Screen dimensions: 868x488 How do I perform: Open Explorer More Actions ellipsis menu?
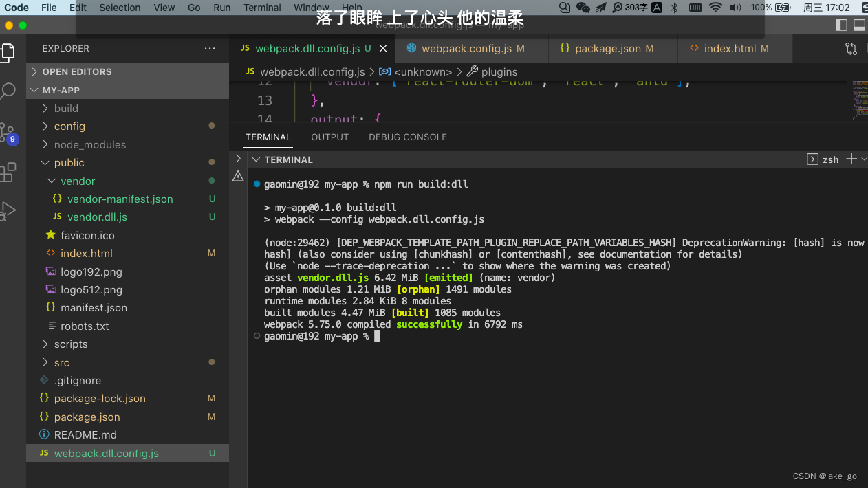coord(210,48)
